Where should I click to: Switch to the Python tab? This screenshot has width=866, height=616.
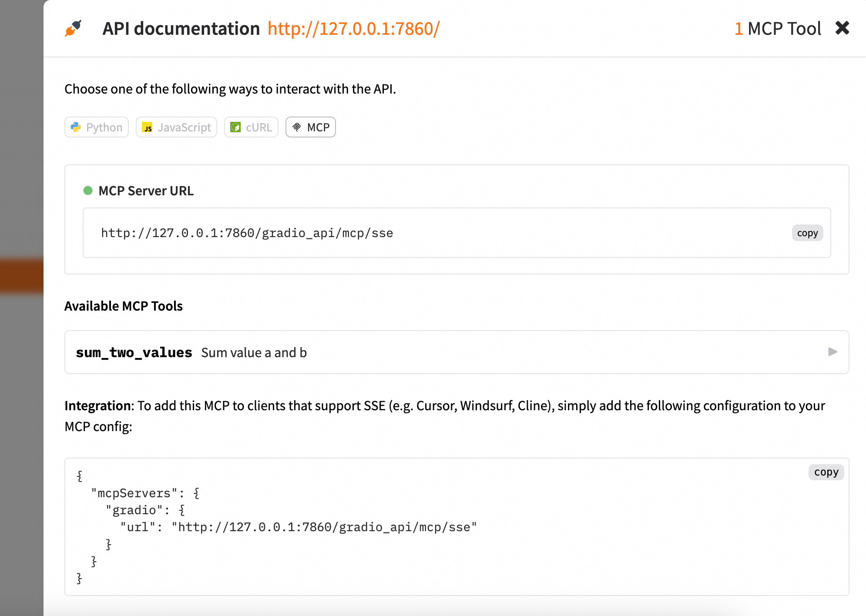pos(96,127)
